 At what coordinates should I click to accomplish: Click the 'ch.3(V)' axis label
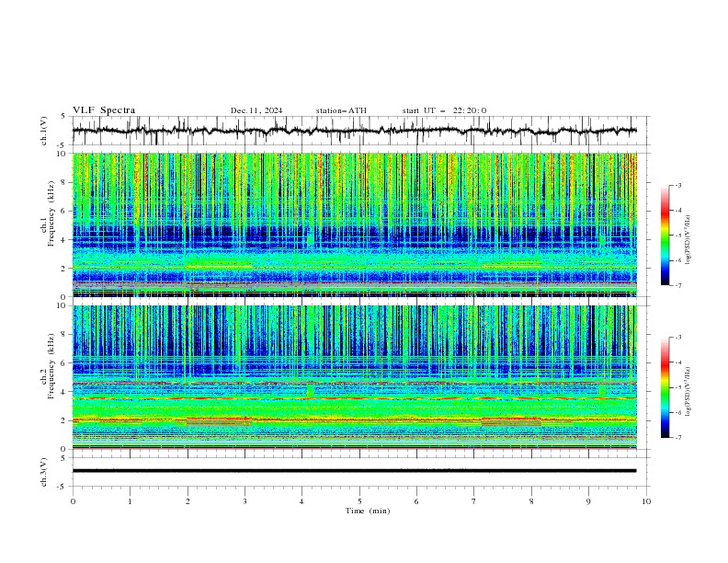pos(44,473)
